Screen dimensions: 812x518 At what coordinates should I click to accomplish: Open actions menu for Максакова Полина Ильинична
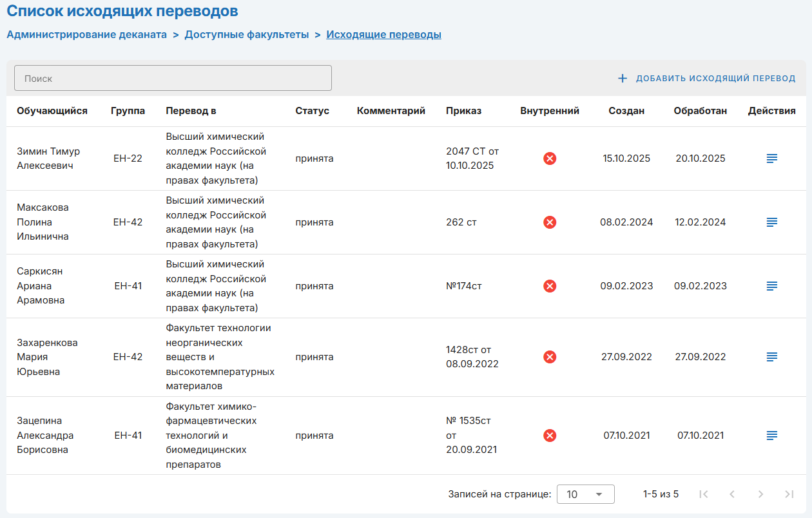[771, 222]
